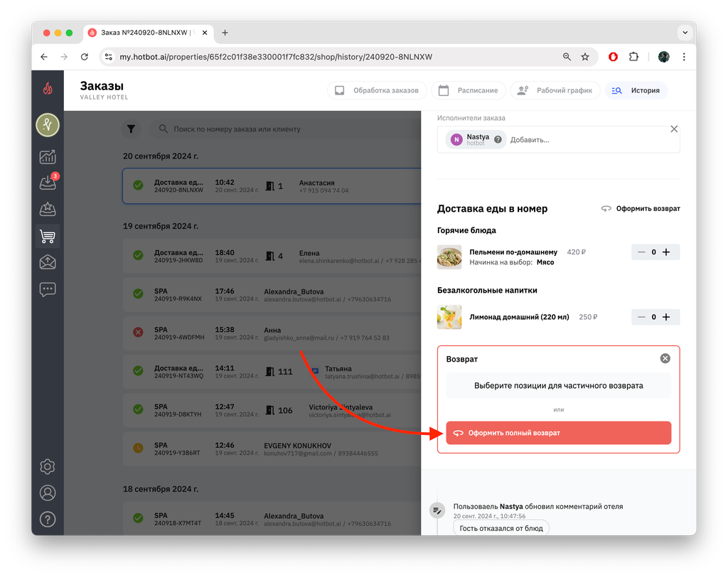Open cancelled SPA order 240919-4WDFMH
The height and width of the screenshot is (577, 728).
click(x=272, y=333)
